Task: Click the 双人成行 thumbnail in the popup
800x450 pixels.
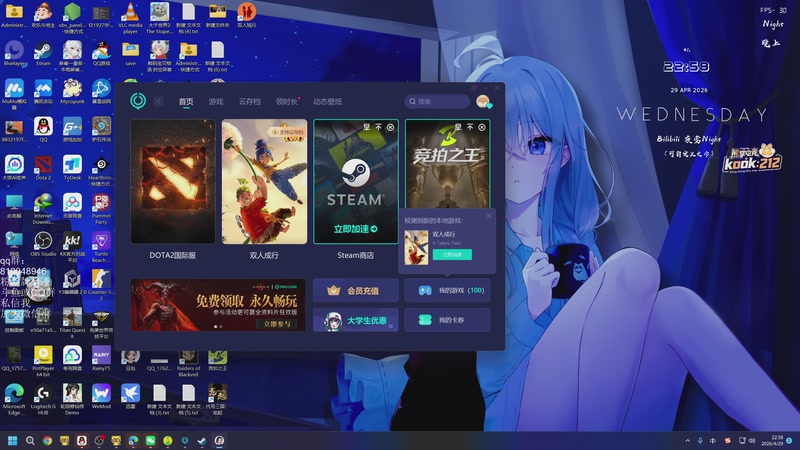Action: (x=416, y=247)
